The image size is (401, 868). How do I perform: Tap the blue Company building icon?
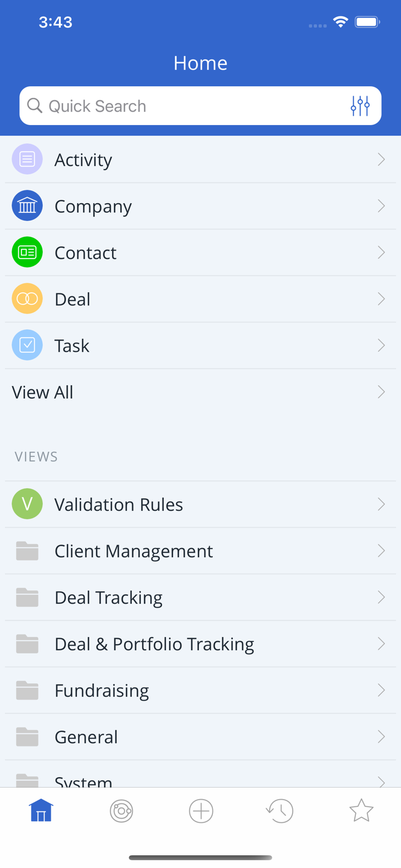coord(27,205)
